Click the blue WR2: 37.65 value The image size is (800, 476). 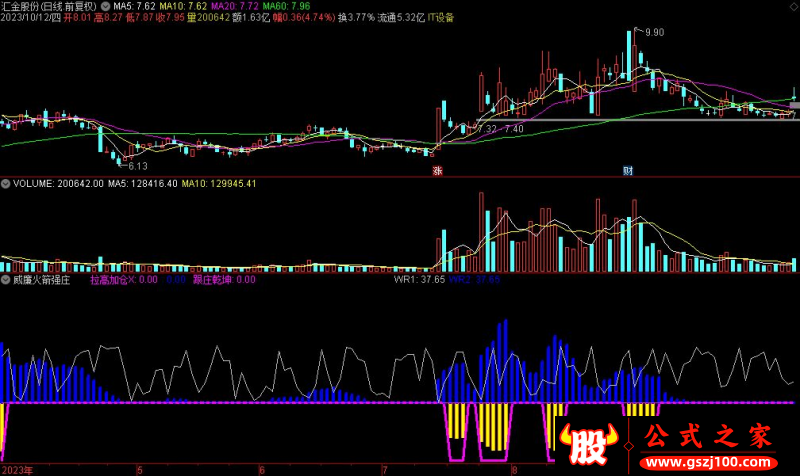[x=474, y=280]
